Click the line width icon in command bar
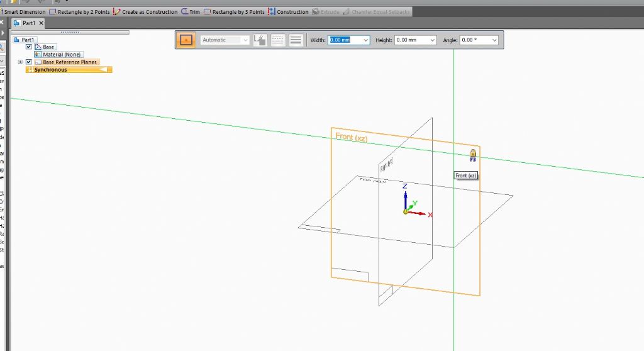Image resolution: width=644 pixels, height=351 pixels. (296, 40)
